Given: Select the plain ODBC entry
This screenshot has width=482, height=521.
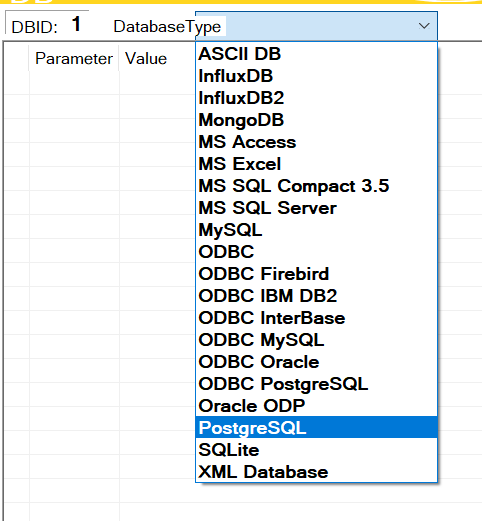Looking at the screenshot, I should coord(316,252).
